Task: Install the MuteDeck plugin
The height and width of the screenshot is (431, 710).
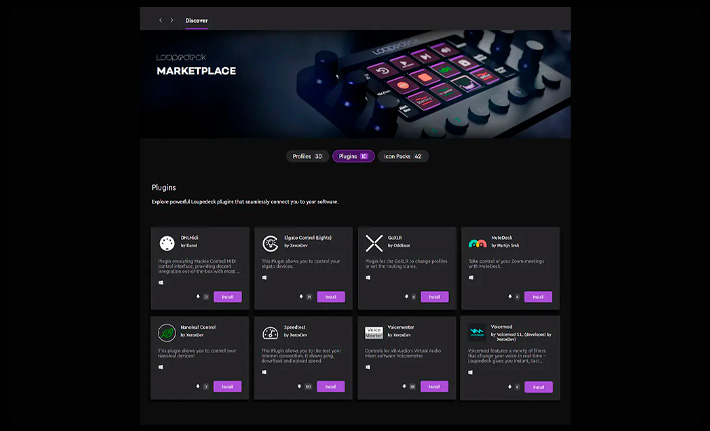Action: point(538,297)
